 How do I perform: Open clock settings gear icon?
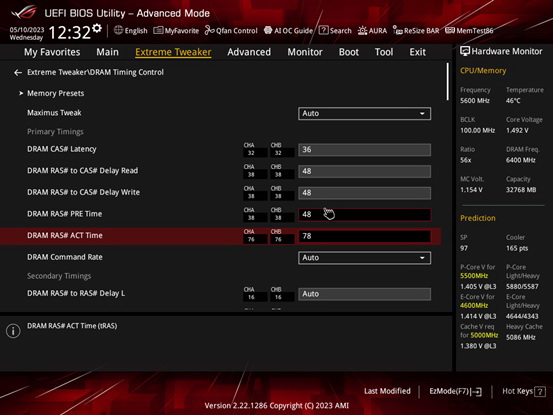pyautogui.click(x=97, y=28)
